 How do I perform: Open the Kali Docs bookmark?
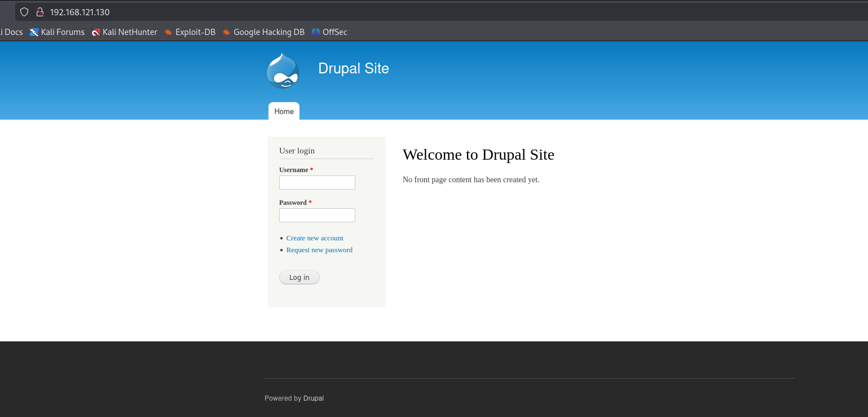click(12, 32)
